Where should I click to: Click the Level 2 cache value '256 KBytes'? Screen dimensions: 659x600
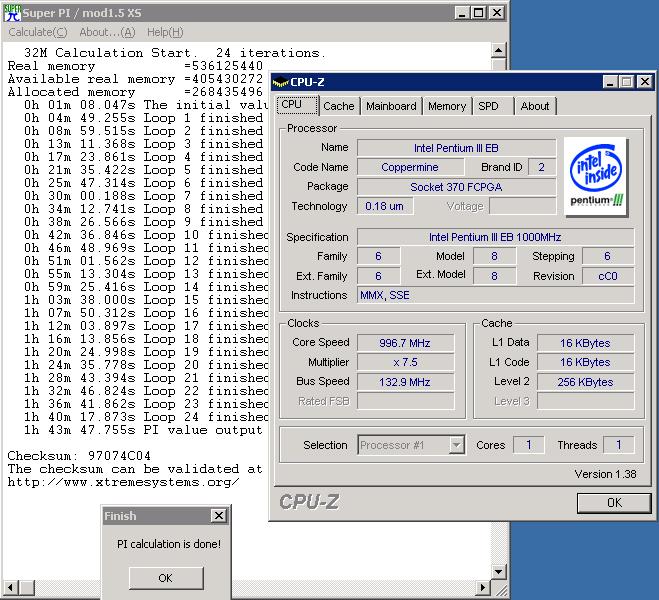pyautogui.click(x=585, y=382)
